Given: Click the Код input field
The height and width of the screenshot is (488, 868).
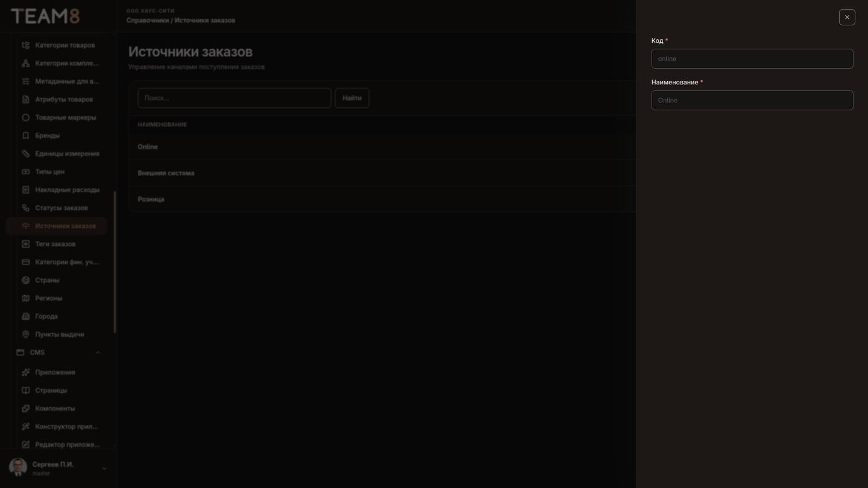Looking at the screenshot, I should pos(752,58).
